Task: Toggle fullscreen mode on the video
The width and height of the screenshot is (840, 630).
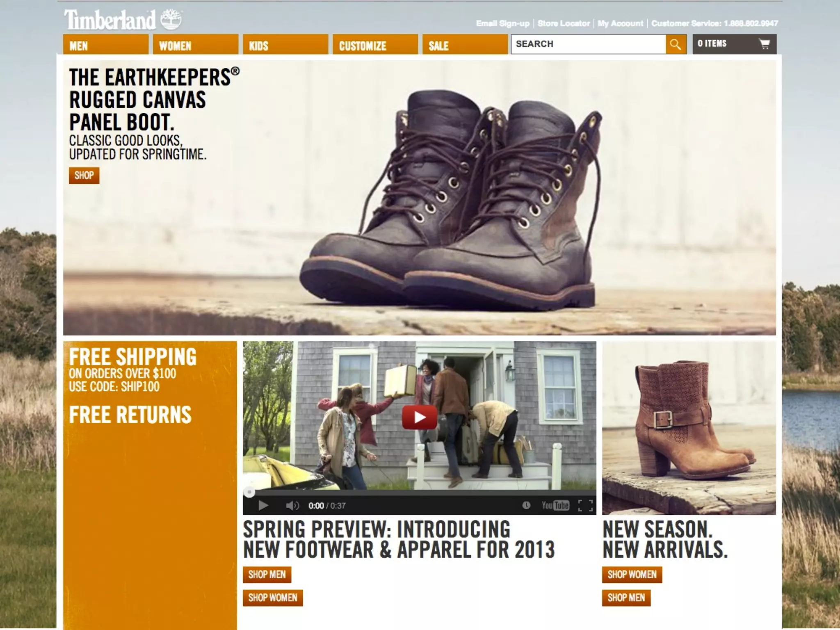Action: (x=585, y=505)
